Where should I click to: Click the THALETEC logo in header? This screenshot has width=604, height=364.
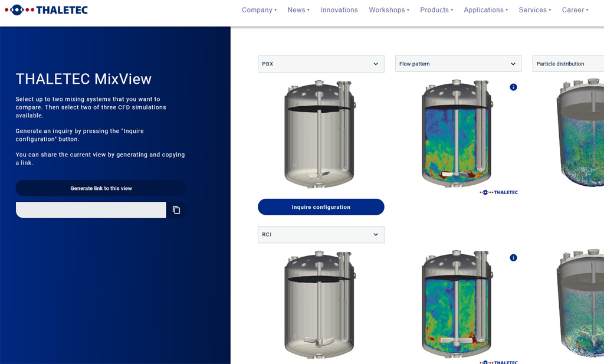pos(46,10)
